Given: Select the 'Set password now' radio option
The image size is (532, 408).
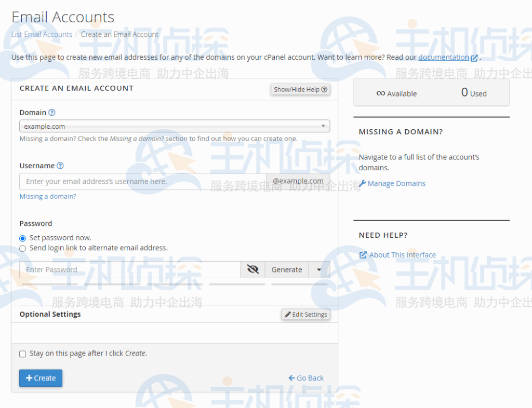Looking at the screenshot, I should [22, 238].
